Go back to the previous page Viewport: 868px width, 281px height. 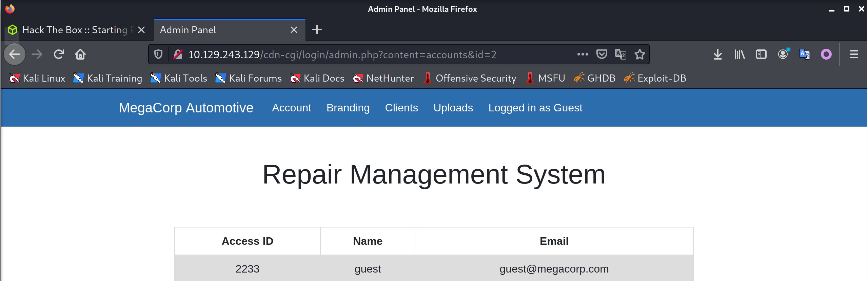coord(15,54)
